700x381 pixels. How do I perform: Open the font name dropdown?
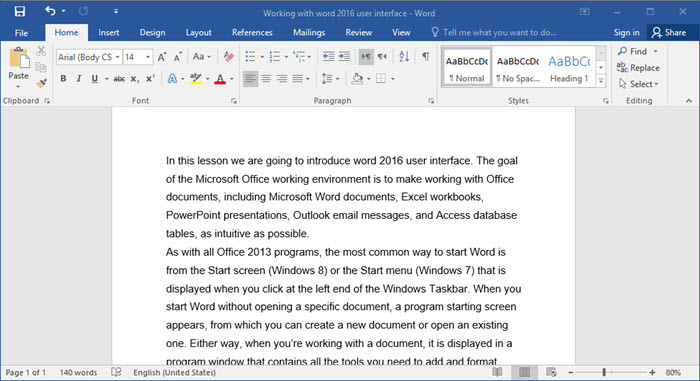pos(117,57)
